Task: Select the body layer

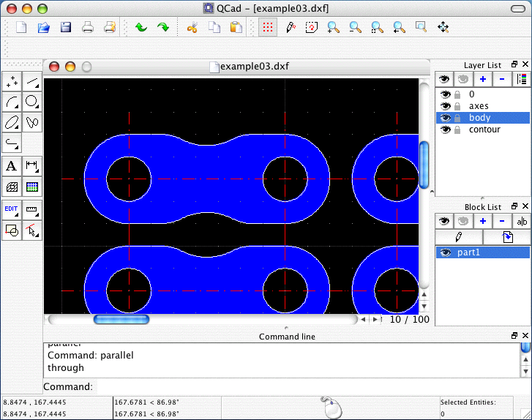Action: (480, 118)
